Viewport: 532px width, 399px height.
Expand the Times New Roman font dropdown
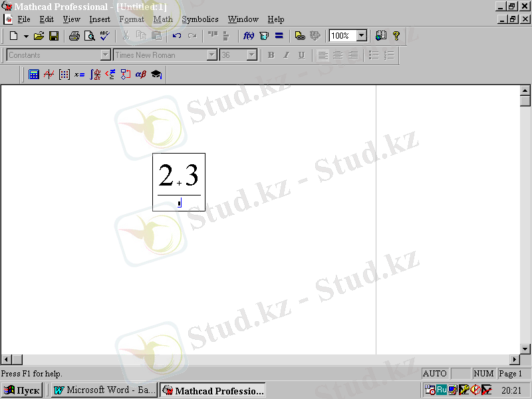point(212,55)
